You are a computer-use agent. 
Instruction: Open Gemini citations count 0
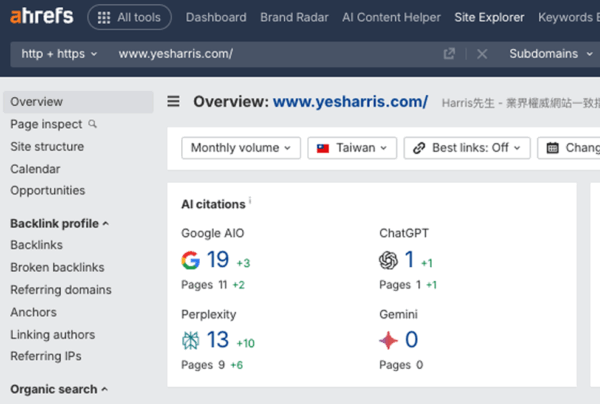(x=411, y=340)
